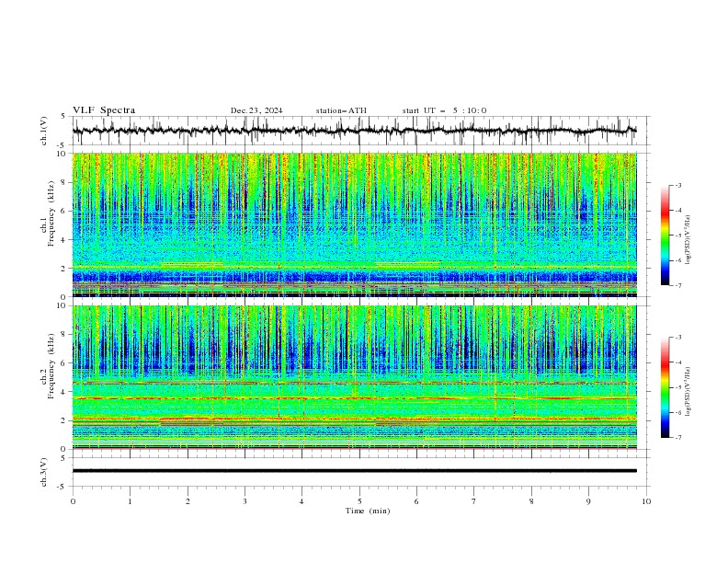Click time axis tick label '2'
The width and height of the screenshot is (728, 563).
pos(188,501)
